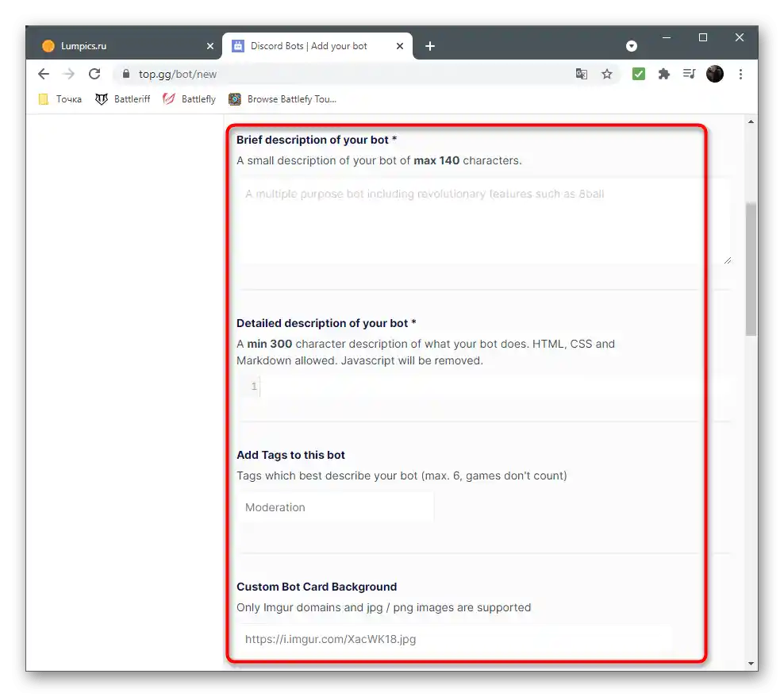Maximize the browser window
Image resolution: width=784 pixels, height=697 pixels.
tap(702, 37)
